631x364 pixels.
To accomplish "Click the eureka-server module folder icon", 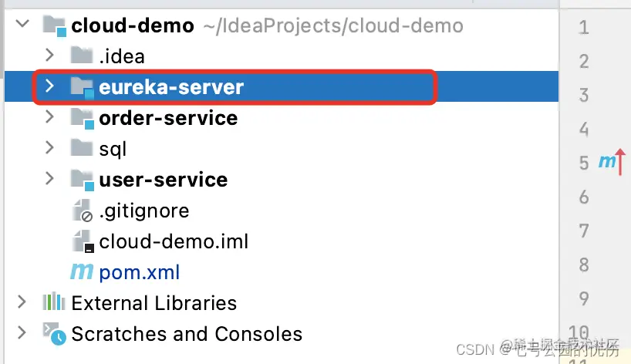I will pos(83,87).
